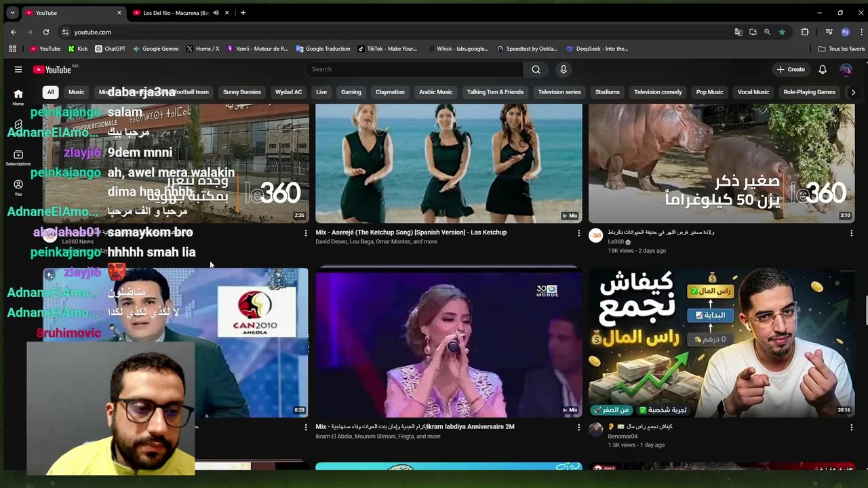Viewport: 868px width, 488px height.
Task: Show more category chips with right arrow
Action: pos(853,92)
